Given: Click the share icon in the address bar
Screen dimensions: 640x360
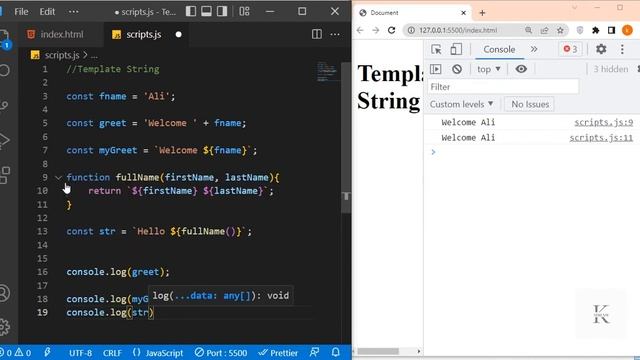Looking at the screenshot, I should pyautogui.click(x=544, y=30).
